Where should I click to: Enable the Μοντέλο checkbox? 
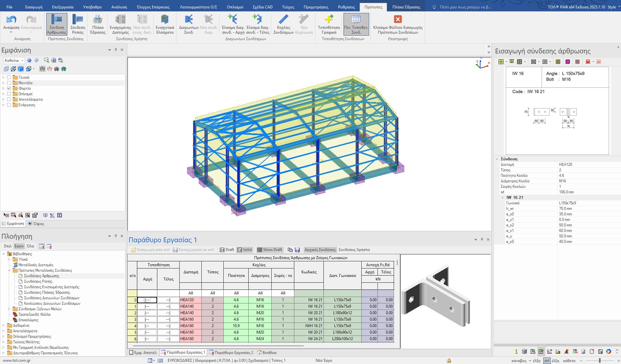[x=9, y=83]
